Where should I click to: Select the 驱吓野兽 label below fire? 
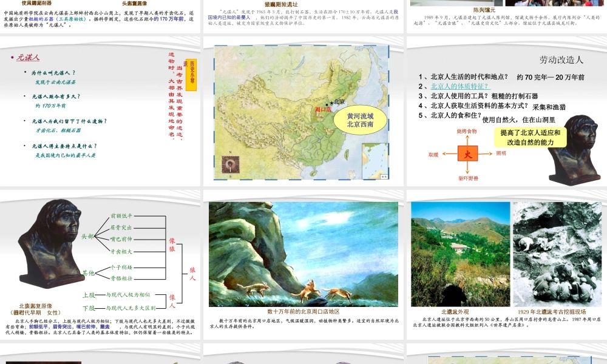click(x=469, y=178)
